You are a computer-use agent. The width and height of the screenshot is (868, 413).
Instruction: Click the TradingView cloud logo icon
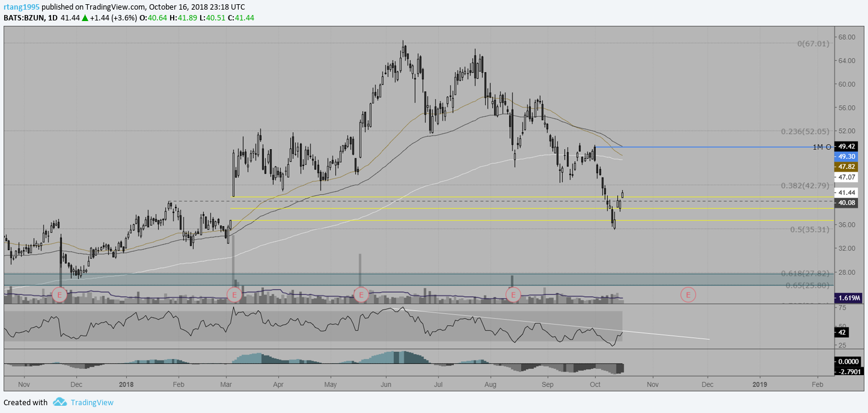(60, 402)
